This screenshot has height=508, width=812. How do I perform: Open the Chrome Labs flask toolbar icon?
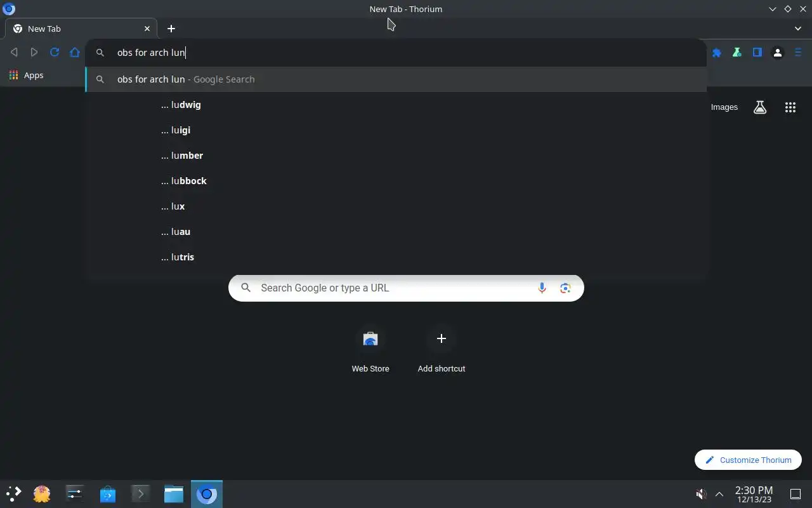pos(737,53)
